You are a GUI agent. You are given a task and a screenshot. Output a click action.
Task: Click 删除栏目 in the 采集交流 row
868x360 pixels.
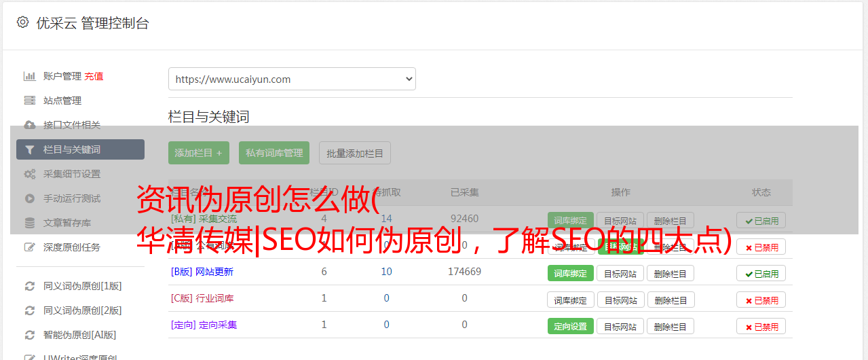coord(671,220)
